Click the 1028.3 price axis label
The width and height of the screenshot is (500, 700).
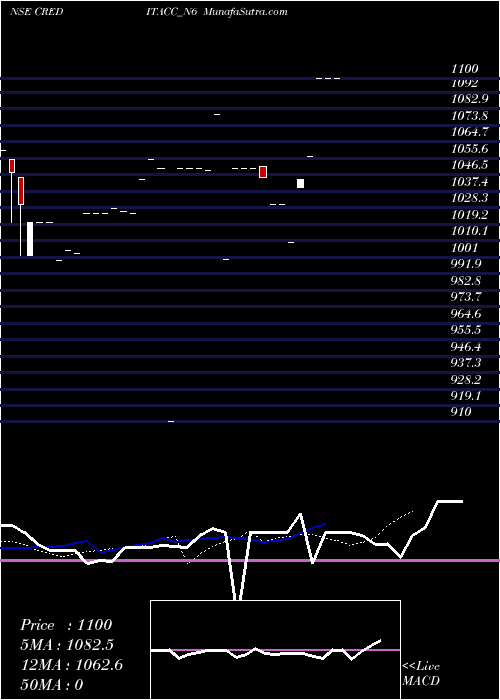[x=469, y=198]
